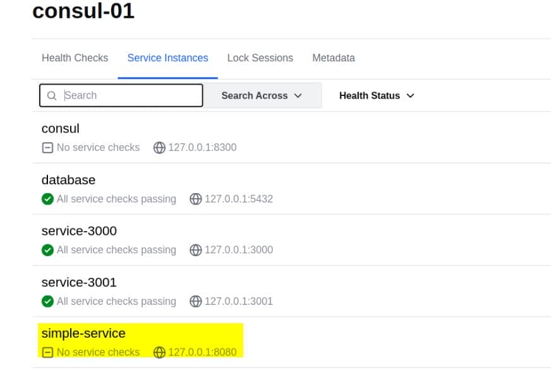Click the address text 127.0.0.1:3000
The width and height of the screenshot is (551, 392).
pos(239,250)
